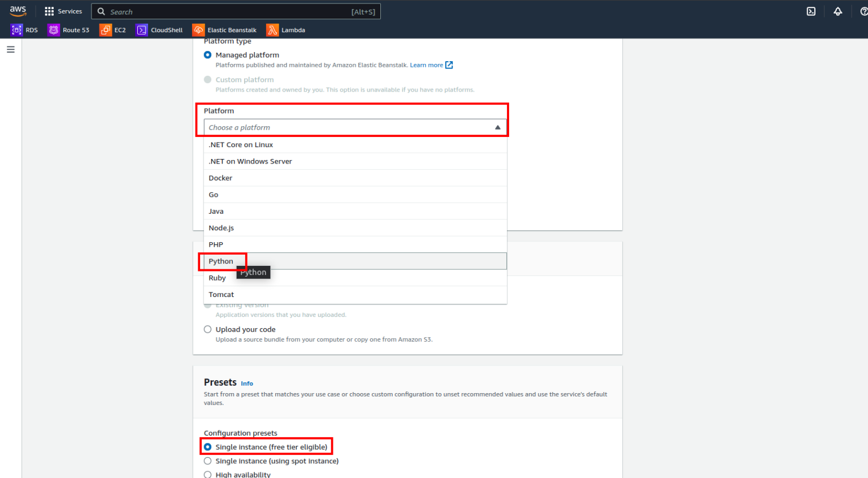
Task: Open the EC2 service shortcut
Action: 112,29
